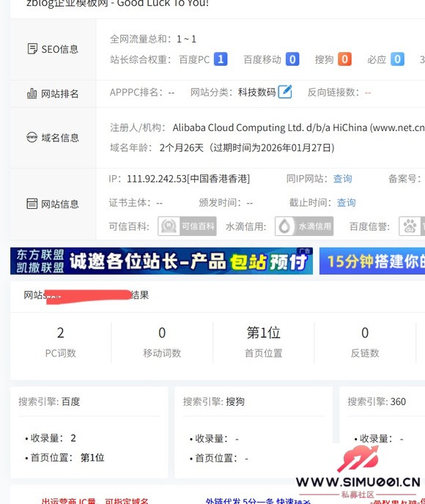The width and height of the screenshot is (425, 504).
Task: Click the orange 搜狗 weight badge
Action: pyautogui.click(x=344, y=59)
